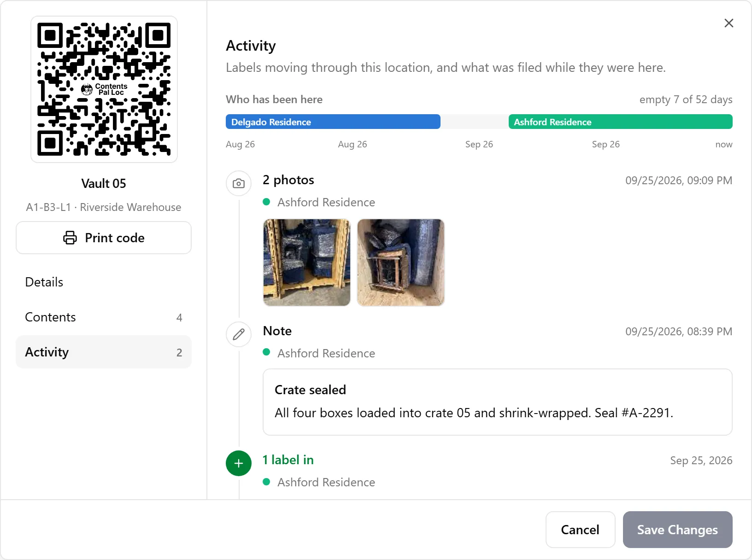Click the 'empty 7 of 52 days' text

[686, 99]
